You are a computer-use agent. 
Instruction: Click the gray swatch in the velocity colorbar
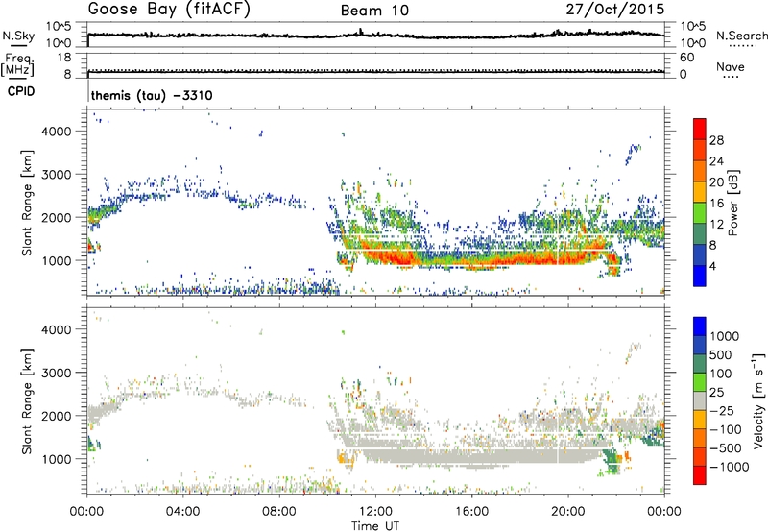700,400
